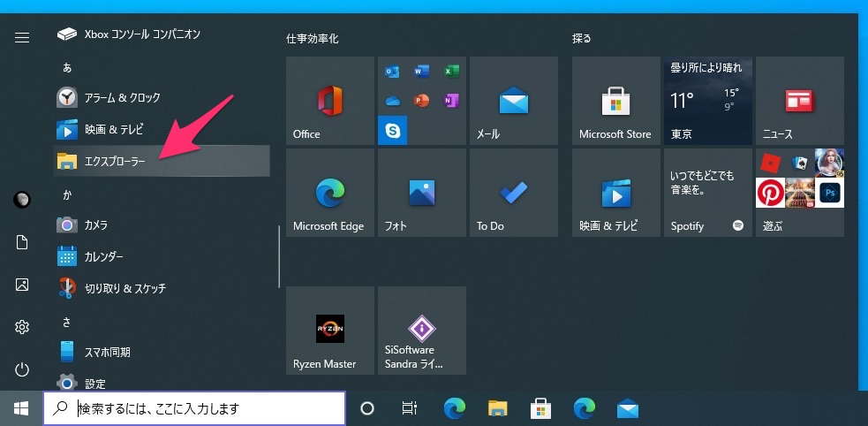This screenshot has width=868, height=426.
Task: Open カレンダー from the app list
Action: (x=162, y=256)
